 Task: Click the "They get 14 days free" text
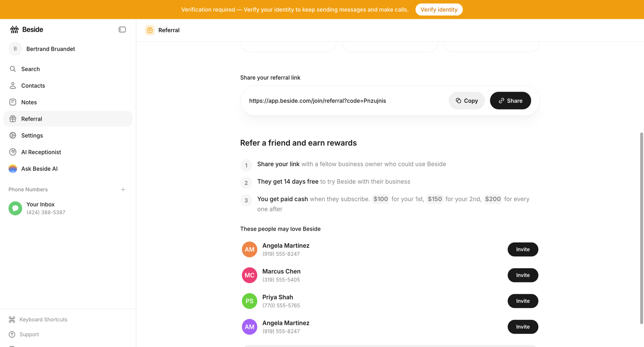(288, 182)
